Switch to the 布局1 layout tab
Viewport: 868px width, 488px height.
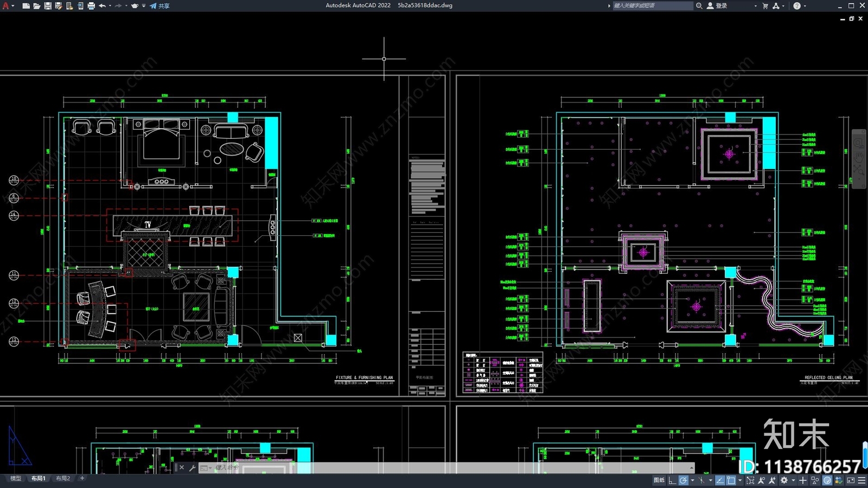coord(39,478)
